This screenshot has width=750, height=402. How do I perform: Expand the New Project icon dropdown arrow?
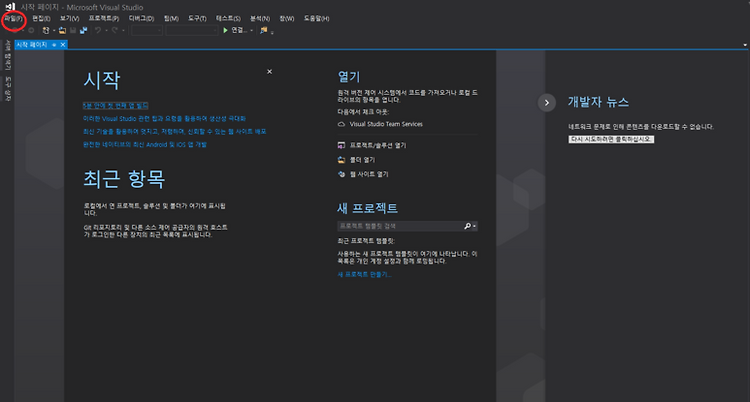(x=54, y=30)
